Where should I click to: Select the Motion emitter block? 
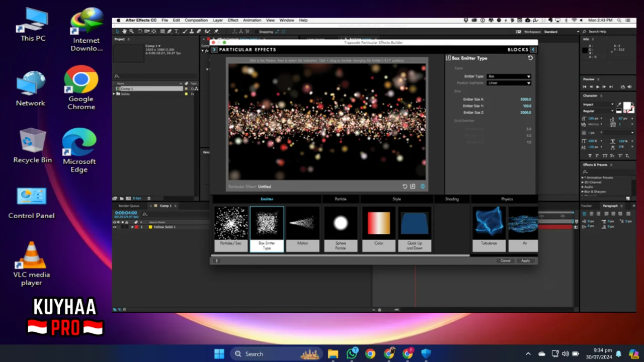(303, 229)
